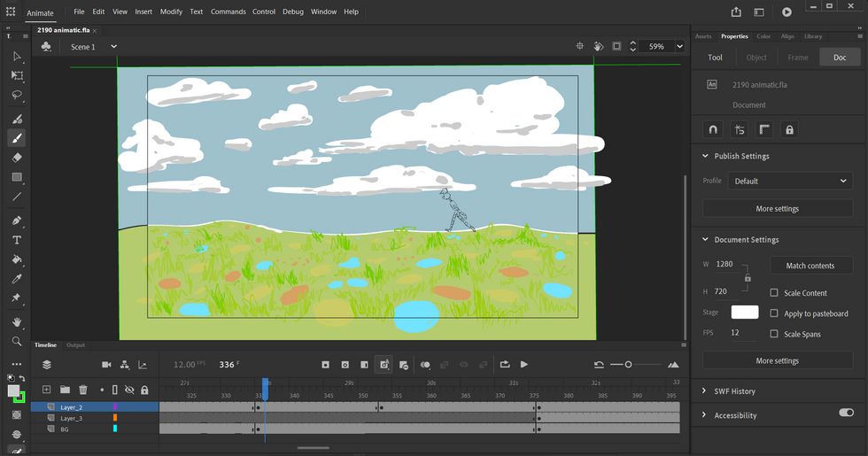Expand SWF History section
868x456 pixels.
click(704, 390)
